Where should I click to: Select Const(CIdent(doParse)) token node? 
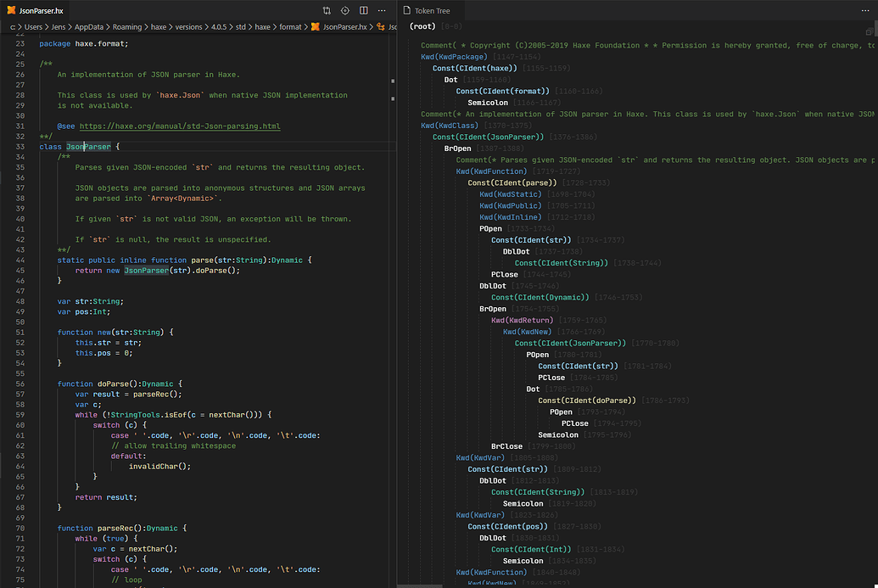pos(586,400)
